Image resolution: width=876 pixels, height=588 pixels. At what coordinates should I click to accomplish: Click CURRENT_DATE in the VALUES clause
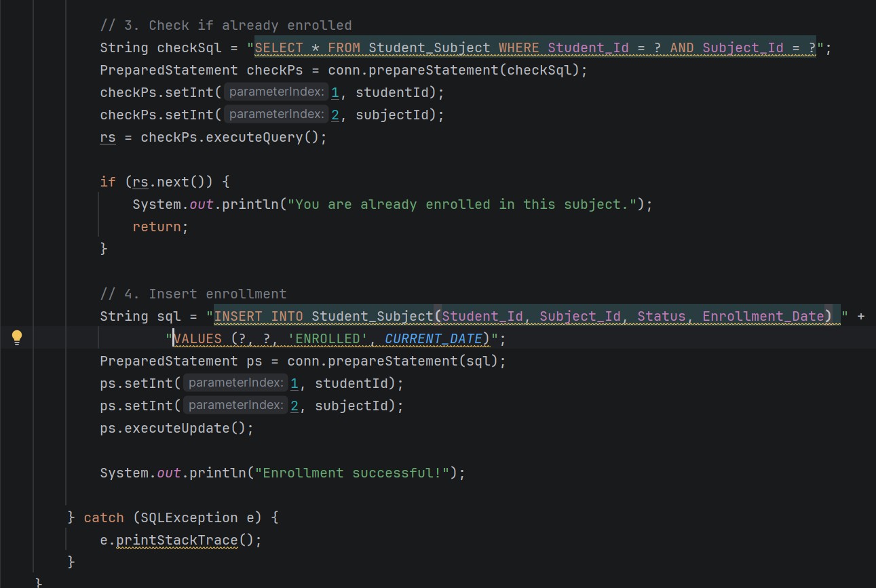click(x=433, y=338)
